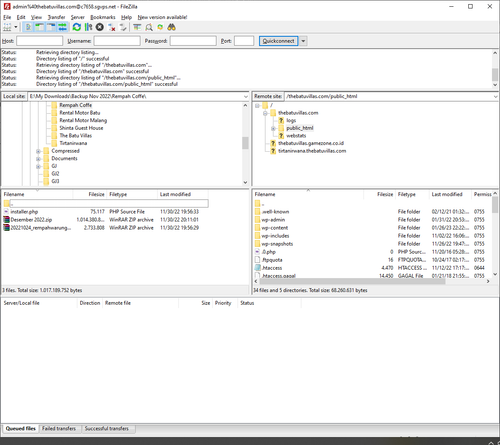Click the 20221024_rempahwarung archive icon
Screen dimensions: 500x445
click(6, 228)
